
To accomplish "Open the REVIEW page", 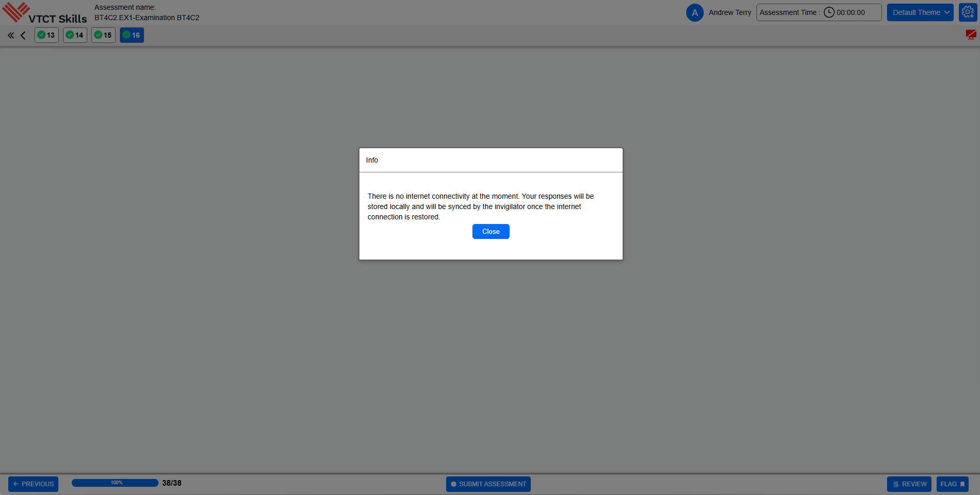I will pyautogui.click(x=909, y=484).
